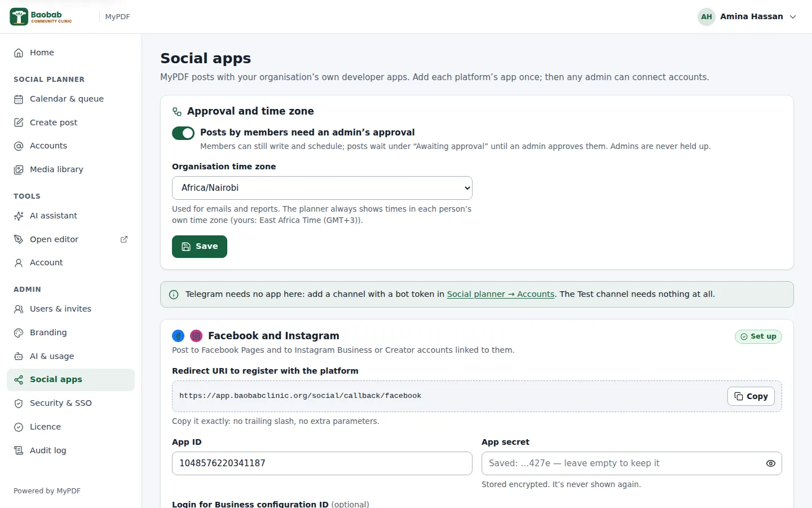Click the Media library image icon
The height and width of the screenshot is (508, 812).
pyautogui.click(x=19, y=169)
